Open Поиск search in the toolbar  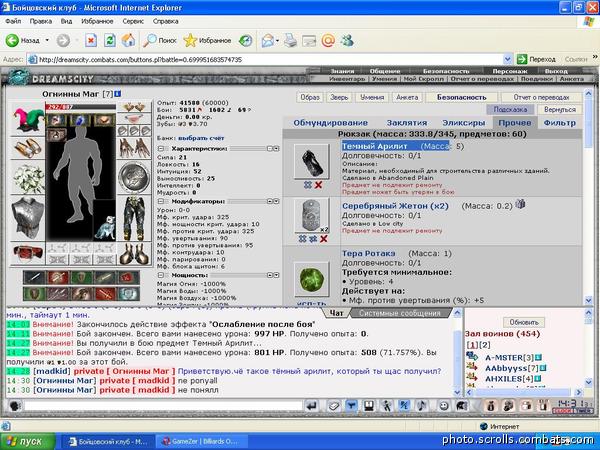click(160, 40)
